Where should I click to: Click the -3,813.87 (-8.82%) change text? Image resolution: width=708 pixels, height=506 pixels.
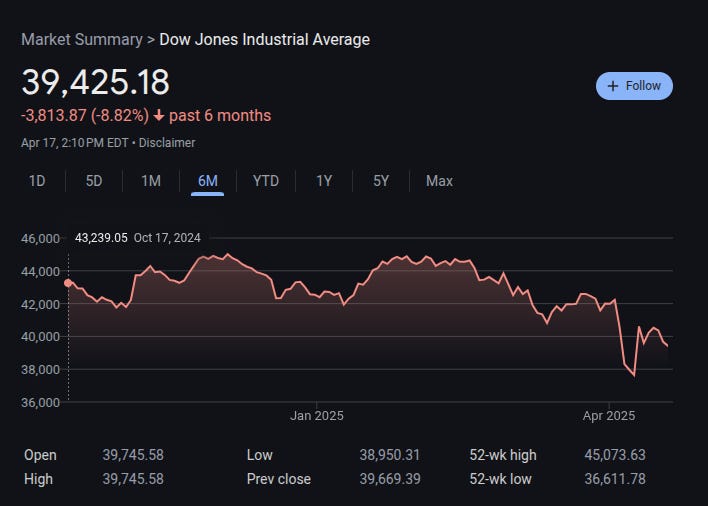[x=85, y=116]
